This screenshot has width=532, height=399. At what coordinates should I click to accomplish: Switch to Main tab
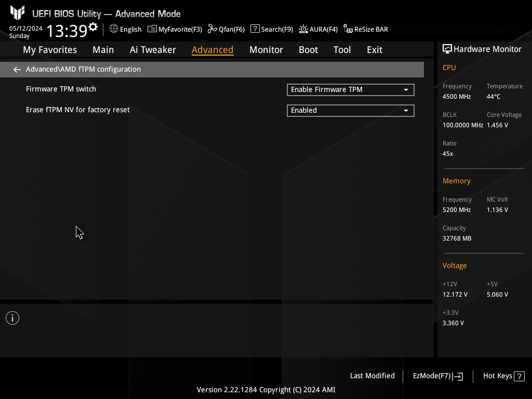[103, 50]
